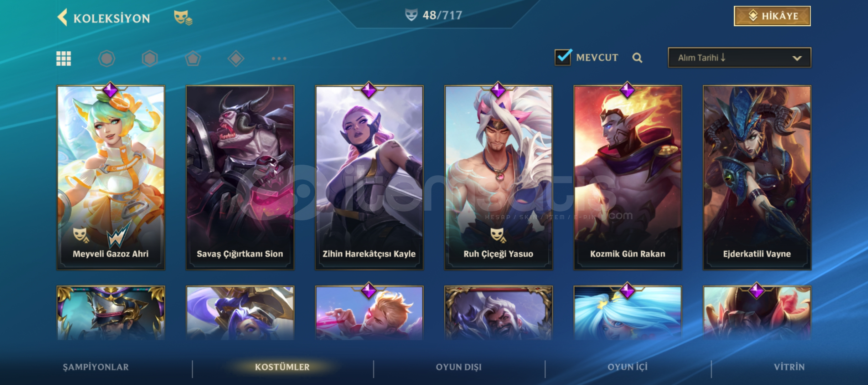Screen dimensions: 868x385
Task: Open more filters via the three dots
Action: coord(279,58)
